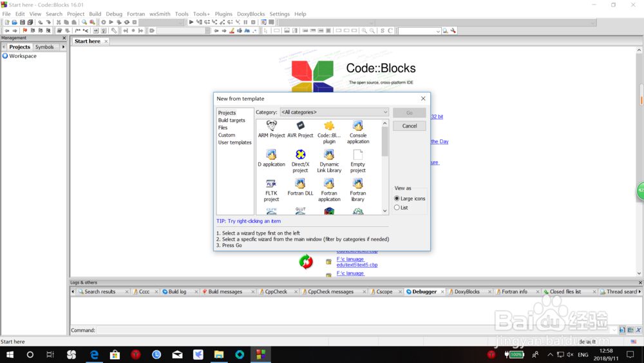Click the search options wrench icon

coord(453,31)
